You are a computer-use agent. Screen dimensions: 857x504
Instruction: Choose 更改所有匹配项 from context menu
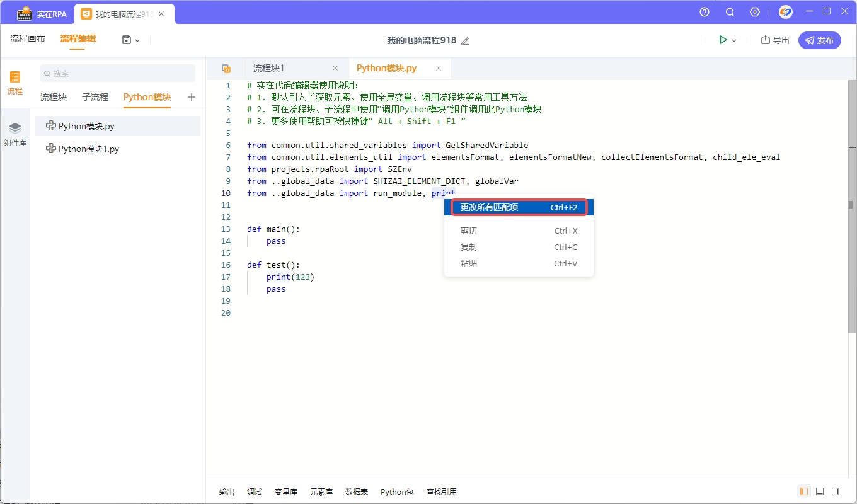519,207
